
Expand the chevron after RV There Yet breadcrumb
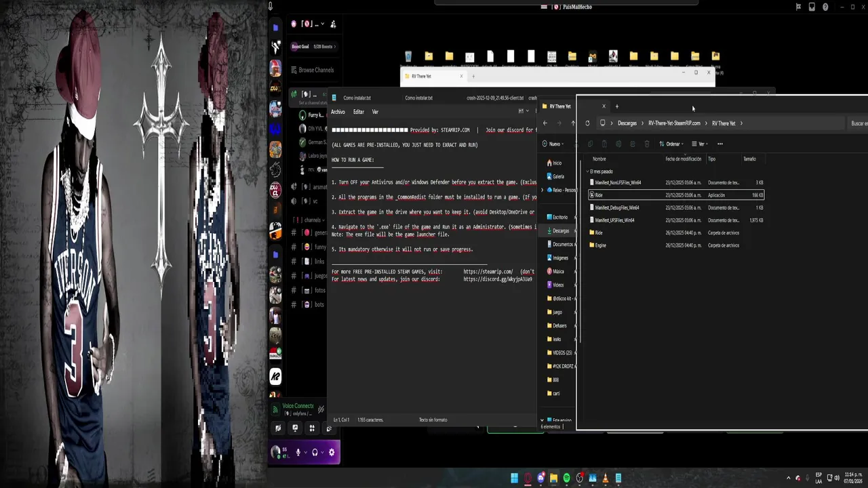point(741,123)
